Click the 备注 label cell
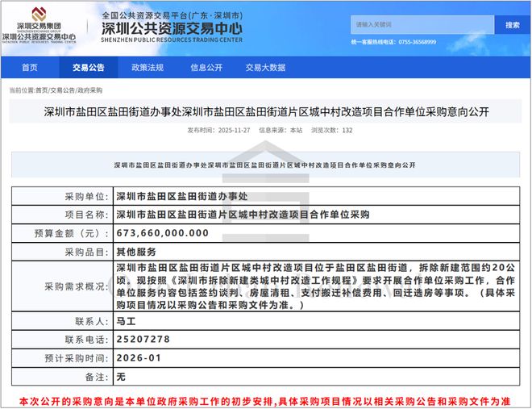 pos(62,377)
